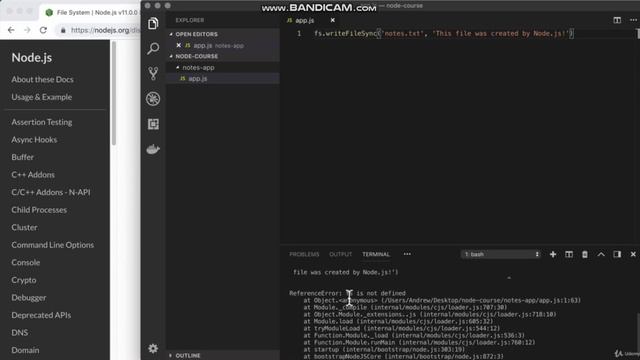Open Source Control view in activity bar
Screen dimensions: 640x360
click(153, 73)
